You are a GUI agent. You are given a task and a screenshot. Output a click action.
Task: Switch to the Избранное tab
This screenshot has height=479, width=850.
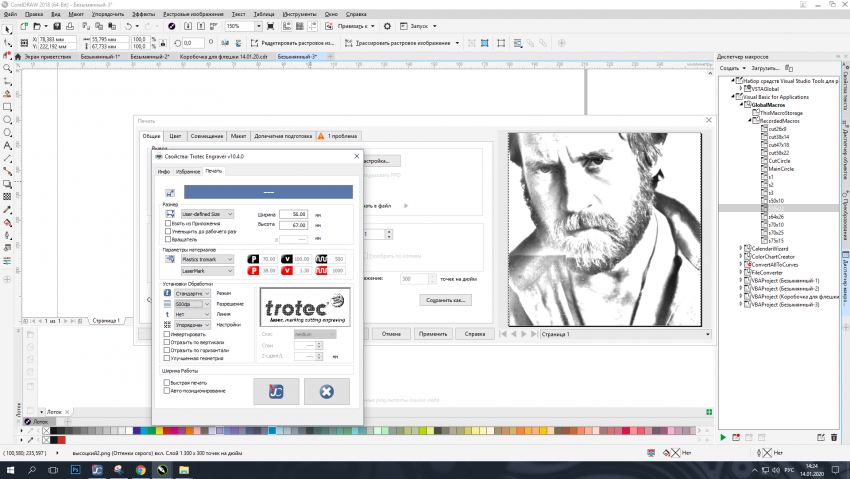pyautogui.click(x=188, y=171)
